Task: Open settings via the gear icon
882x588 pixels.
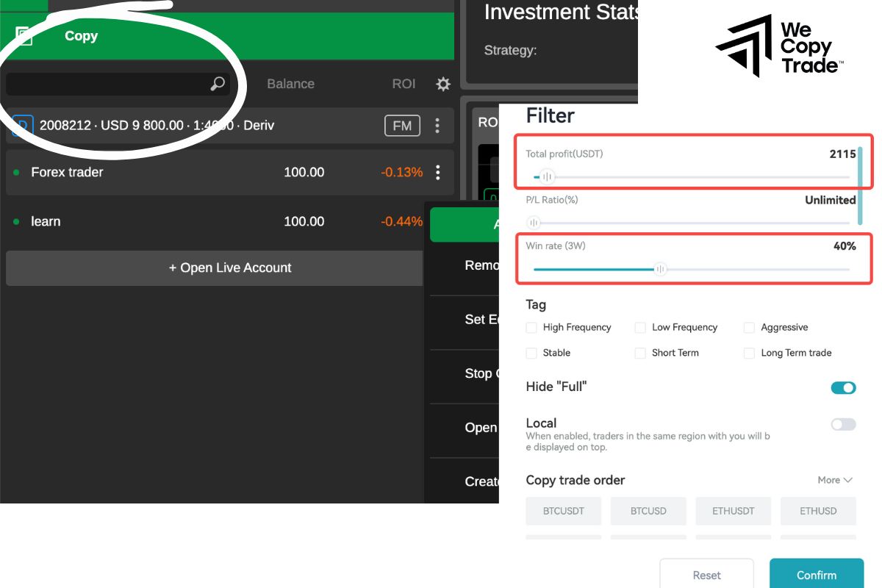Action: coord(442,84)
